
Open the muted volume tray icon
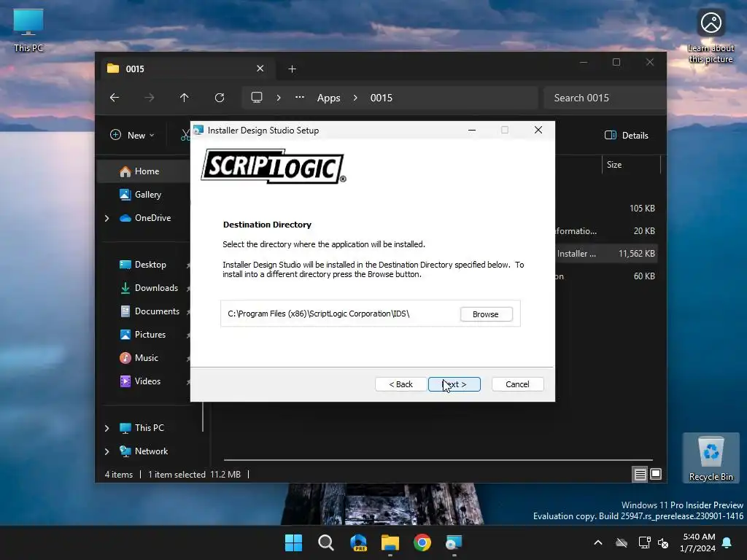663,542
